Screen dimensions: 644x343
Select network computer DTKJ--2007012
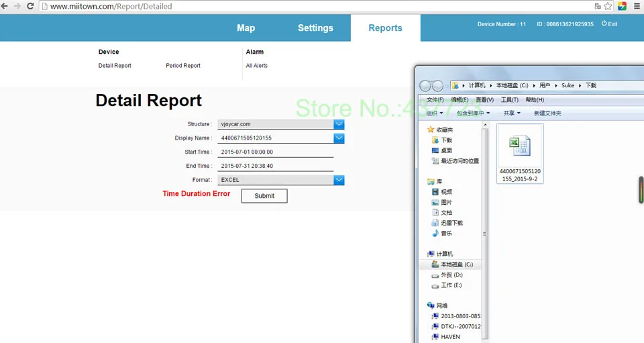coord(456,327)
